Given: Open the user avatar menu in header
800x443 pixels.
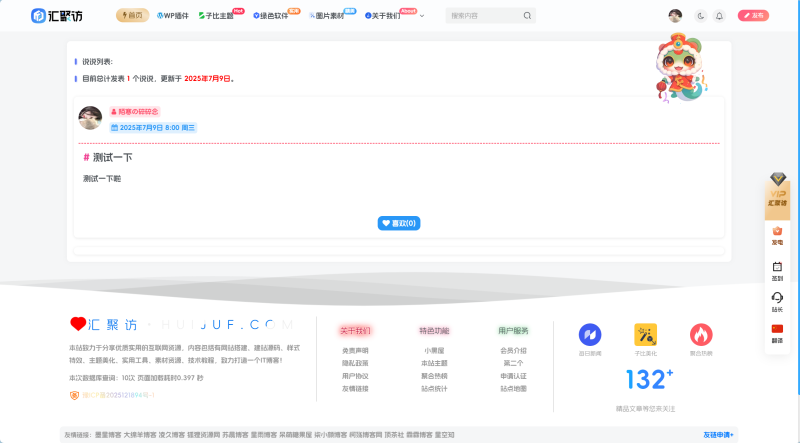Looking at the screenshot, I should [676, 16].
